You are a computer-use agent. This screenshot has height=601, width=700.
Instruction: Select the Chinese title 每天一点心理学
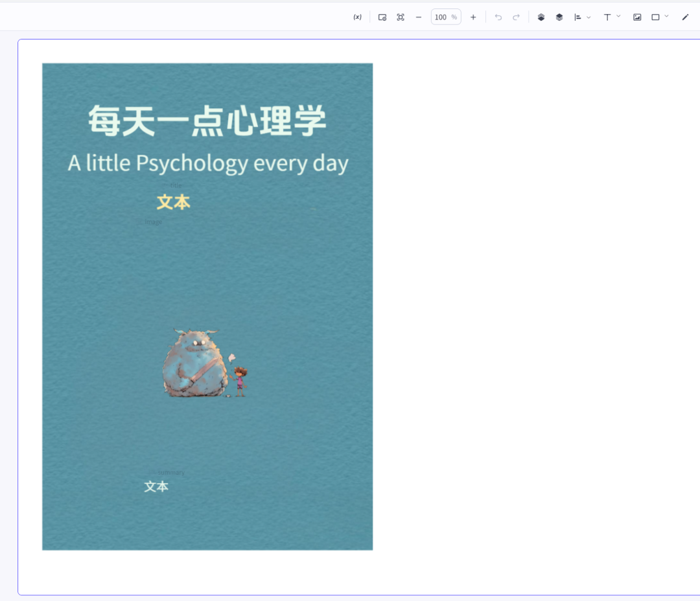pyautogui.click(x=207, y=120)
